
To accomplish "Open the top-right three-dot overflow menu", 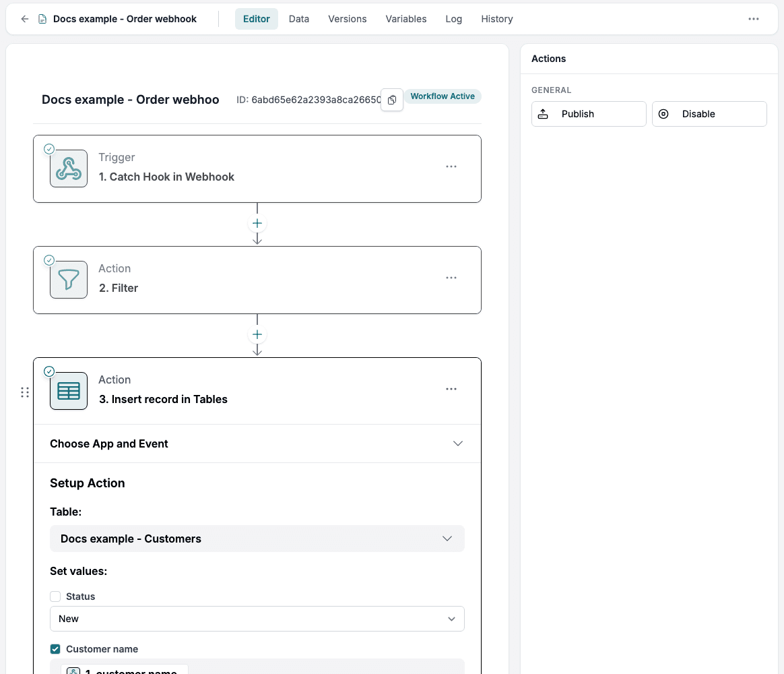I will [x=754, y=19].
